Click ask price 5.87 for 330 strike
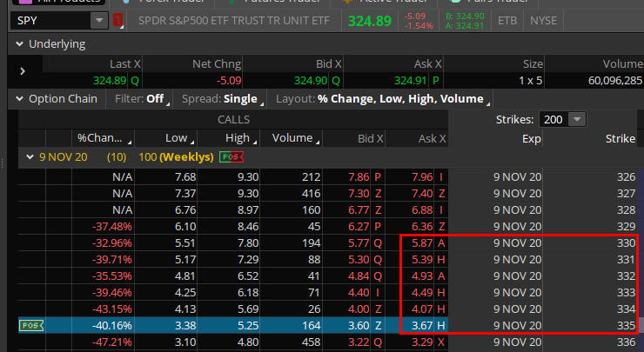The width and height of the screenshot is (644, 352). tap(422, 242)
